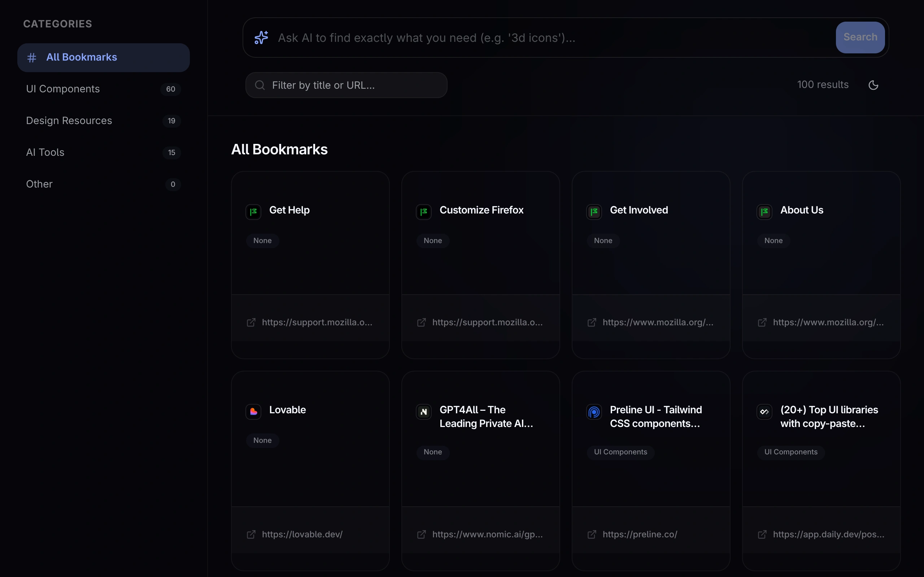
Task: Click Preline UI favicon icon
Action: pos(594,411)
